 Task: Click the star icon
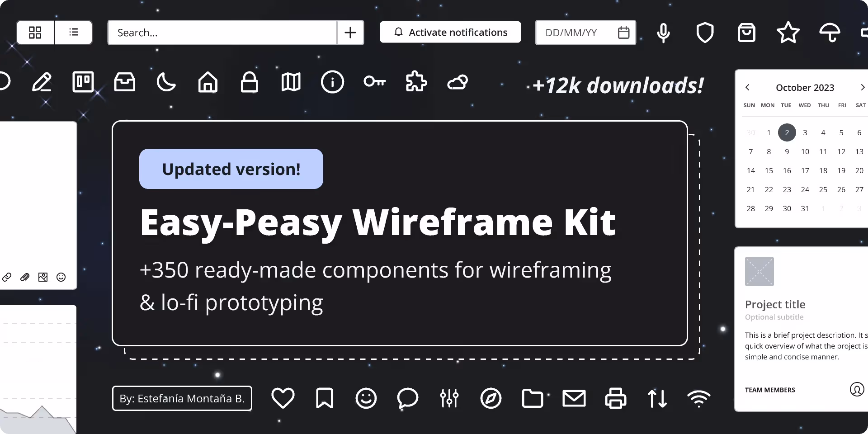coord(788,33)
